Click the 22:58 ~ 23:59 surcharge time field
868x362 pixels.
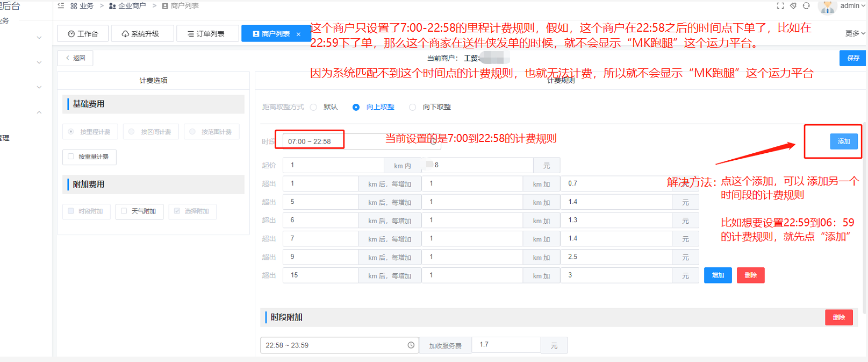pos(340,345)
